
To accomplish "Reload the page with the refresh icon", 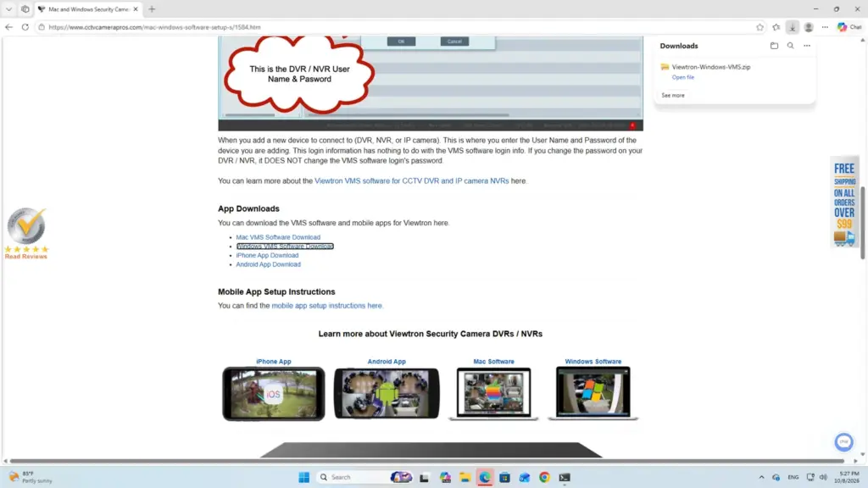I will 25,26.
